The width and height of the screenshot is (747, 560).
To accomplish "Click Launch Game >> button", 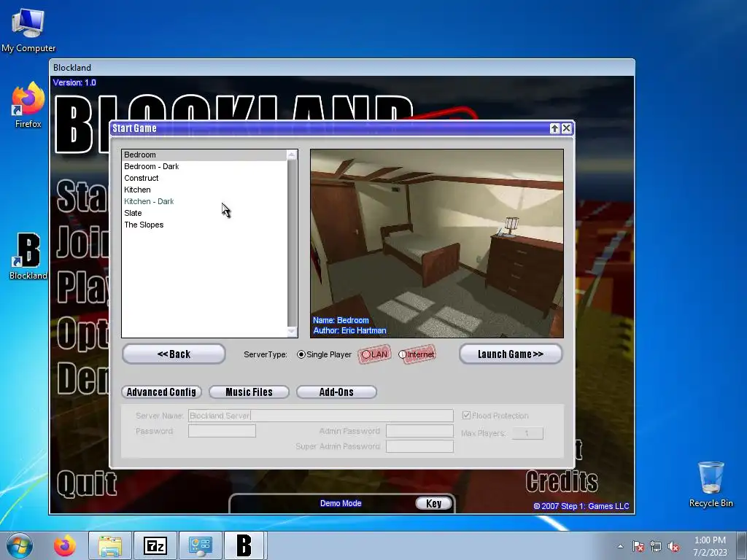I will coord(511,354).
